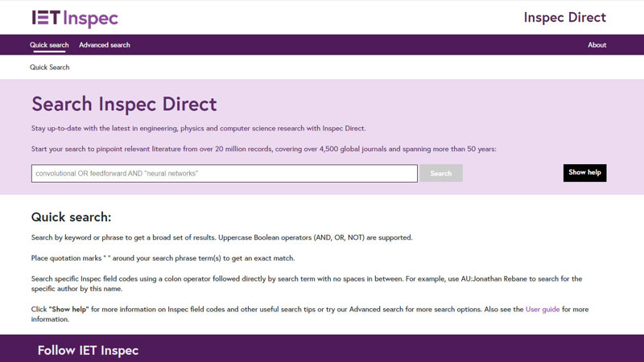Viewport: 644px width, 362px height.
Task: Open the About page
Action: pyautogui.click(x=597, y=45)
